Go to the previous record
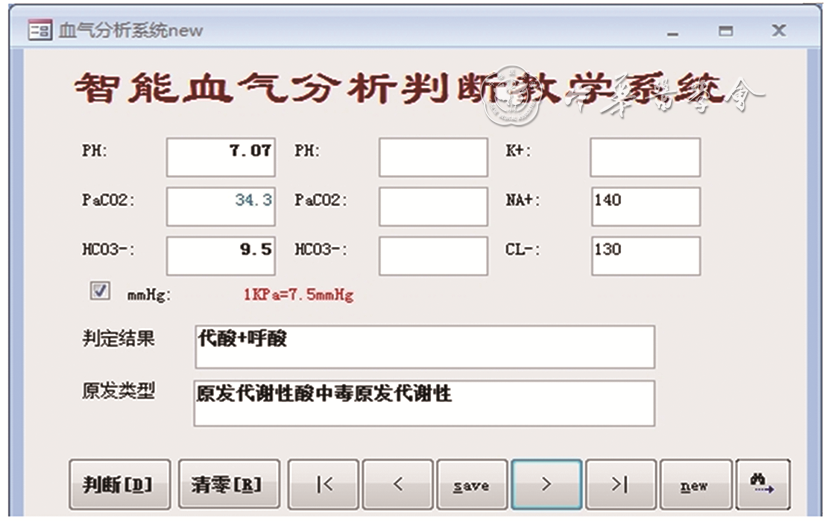 click(397, 484)
